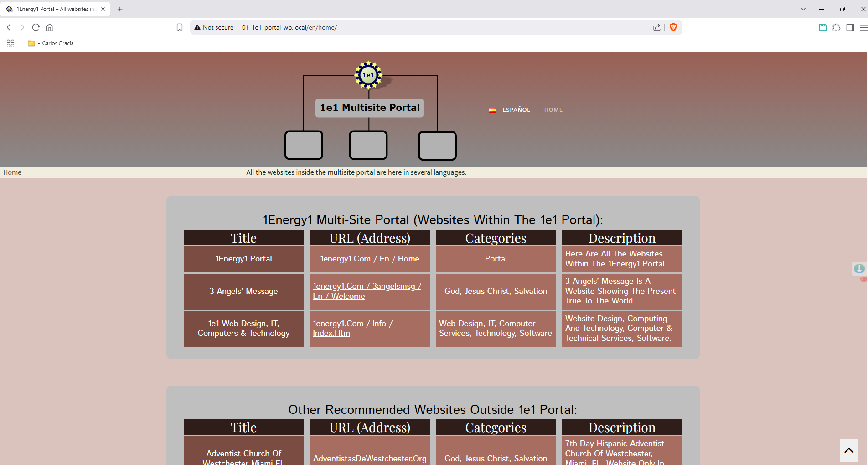Open AdventistasDeWestchester.Org link
868x465 pixels.
(370, 459)
